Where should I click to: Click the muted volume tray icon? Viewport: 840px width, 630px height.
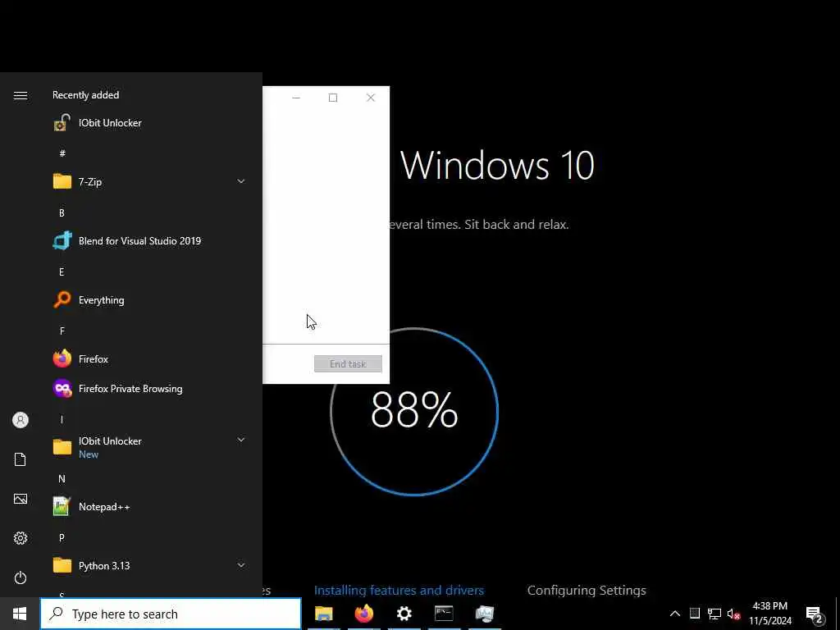pyautogui.click(x=733, y=614)
